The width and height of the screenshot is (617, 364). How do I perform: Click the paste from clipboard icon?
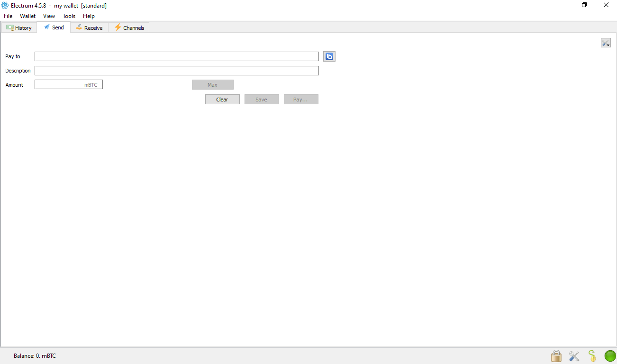click(x=329, y=56)
